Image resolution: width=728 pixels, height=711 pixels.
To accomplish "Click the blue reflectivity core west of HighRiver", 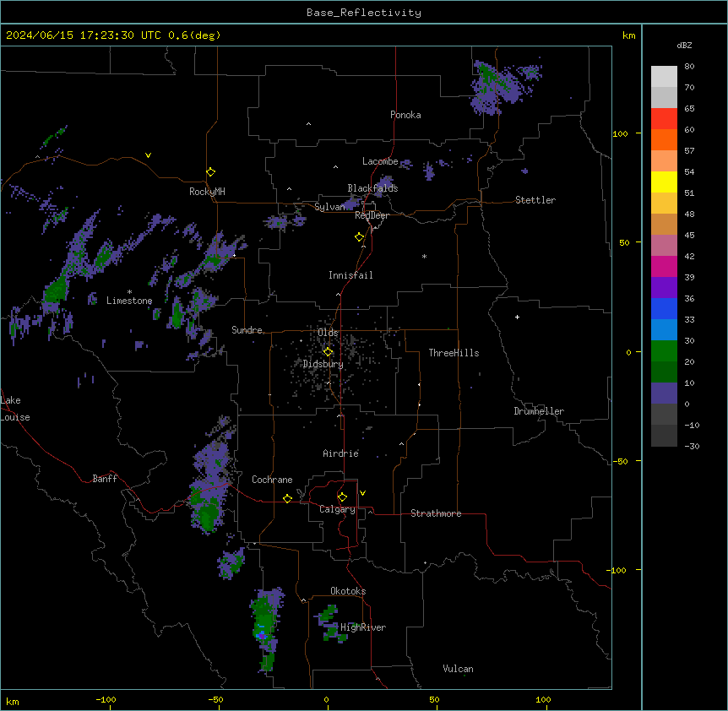I will pos(262,634).
